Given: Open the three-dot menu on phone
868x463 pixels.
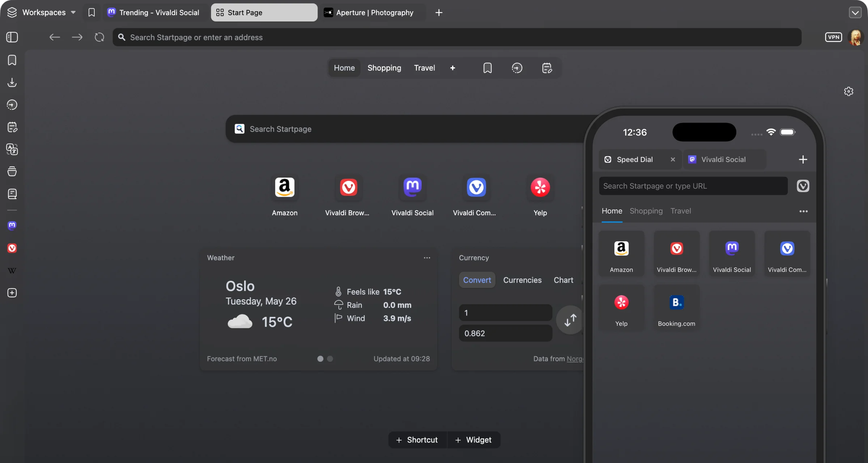Looking at the screenshot, I should pos(803,211).
